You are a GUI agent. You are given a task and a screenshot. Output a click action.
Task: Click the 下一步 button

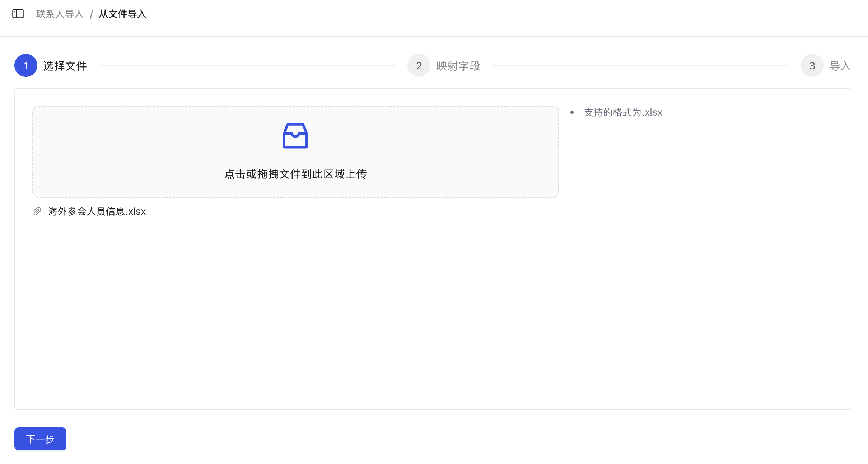(x=40, y=439)
